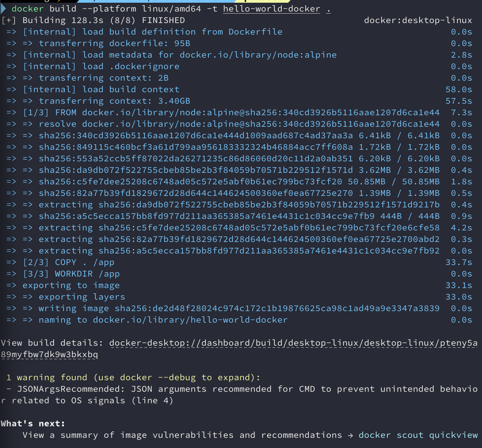Click the 0.9s duration value
This screenshot has height=448, width=482.
(461, 216)
